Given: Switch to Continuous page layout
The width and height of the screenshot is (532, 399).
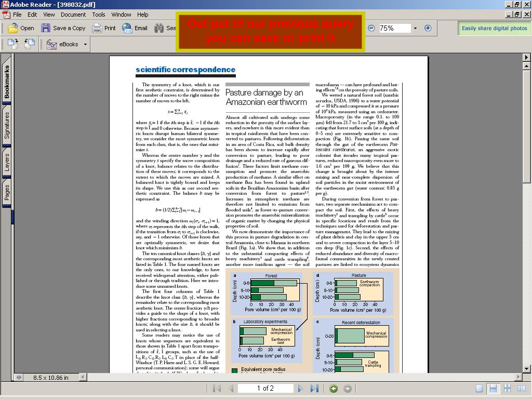Looking at the screenshot, I should click(494, 389).
